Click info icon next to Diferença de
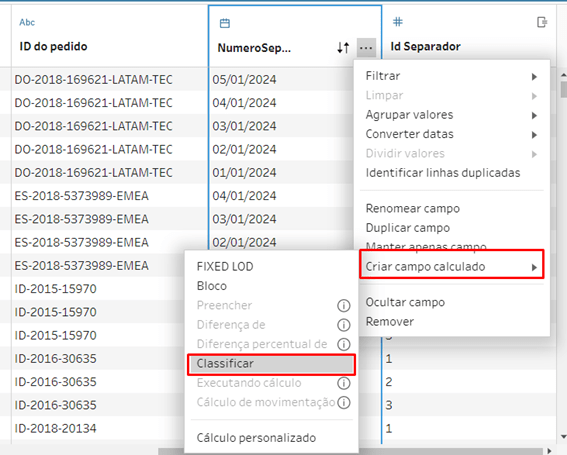The height and width of the screenshot is (455, 567). pyautogui.click(x=344, y=325)
